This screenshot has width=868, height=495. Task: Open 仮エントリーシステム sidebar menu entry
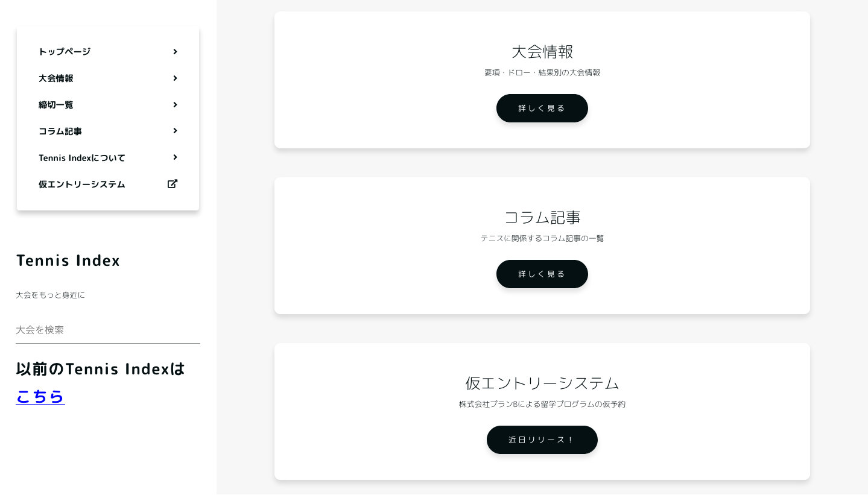point(82,184)
